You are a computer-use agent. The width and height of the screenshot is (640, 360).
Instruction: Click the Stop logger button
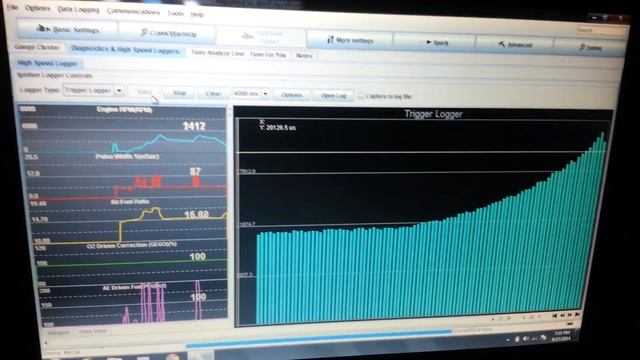[179, 93]
